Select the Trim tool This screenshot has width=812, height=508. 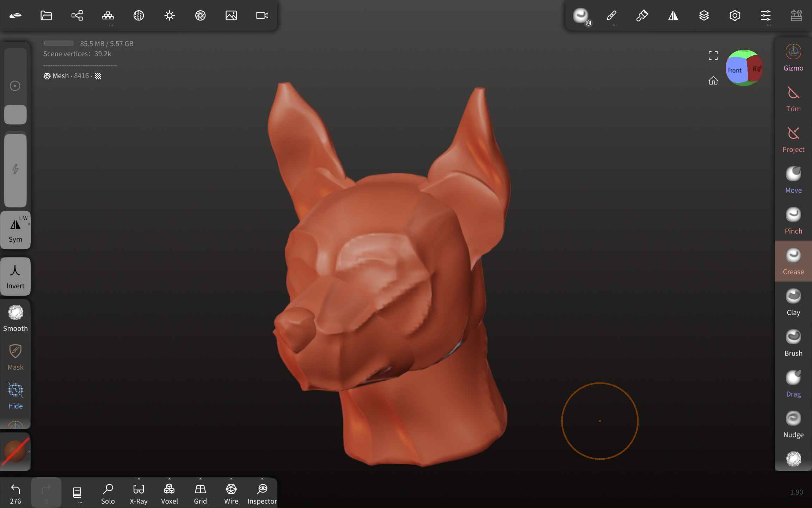click(x=793, y=98)
